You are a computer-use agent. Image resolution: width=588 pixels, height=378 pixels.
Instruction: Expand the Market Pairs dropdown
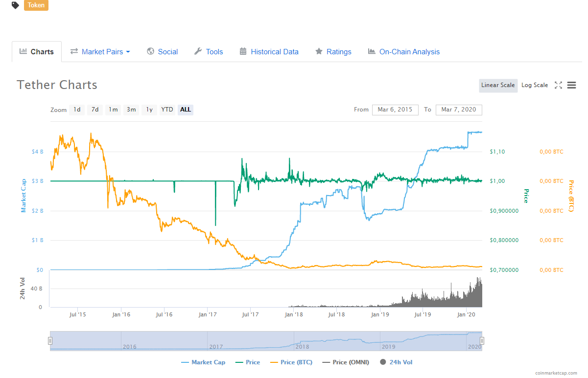pyautogui.click(x=100, y=51)
